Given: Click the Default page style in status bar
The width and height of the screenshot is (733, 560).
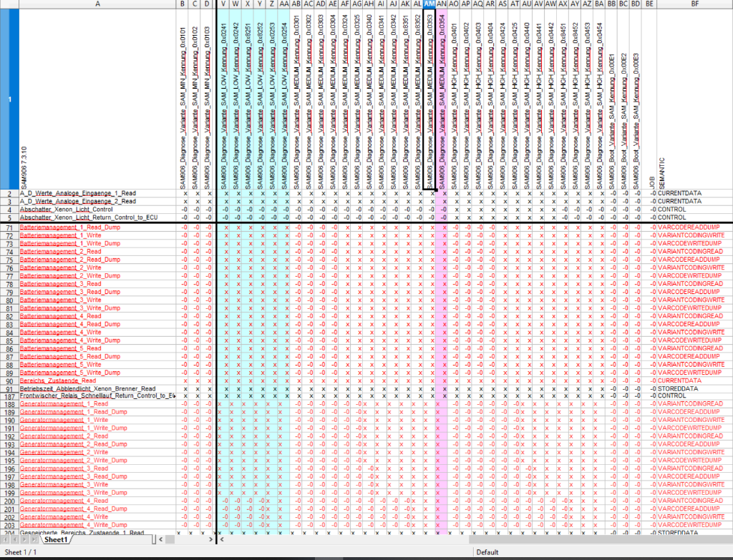Looking at the screenshot, I should point(487,553).
